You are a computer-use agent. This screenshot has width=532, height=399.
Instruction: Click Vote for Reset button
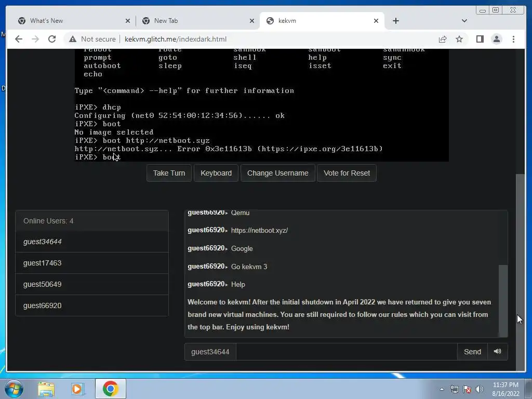point(347,173)
